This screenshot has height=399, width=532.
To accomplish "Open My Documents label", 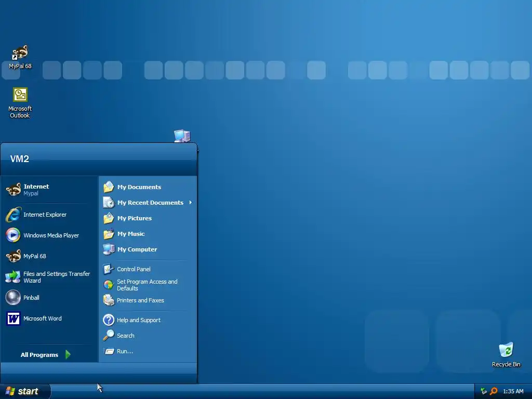I will point(139,187).
